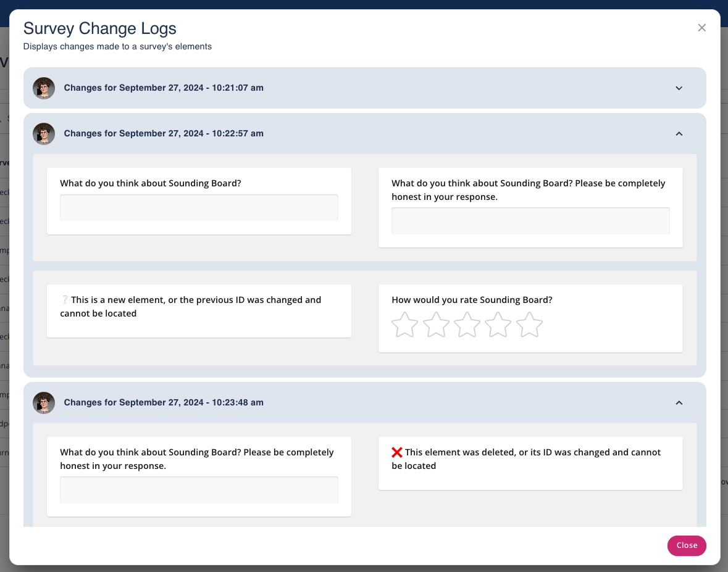This screenshot has width=728, height=572.
Task: Click the fourth rating star
Action: pyautogui.click(x=498, y=325)
